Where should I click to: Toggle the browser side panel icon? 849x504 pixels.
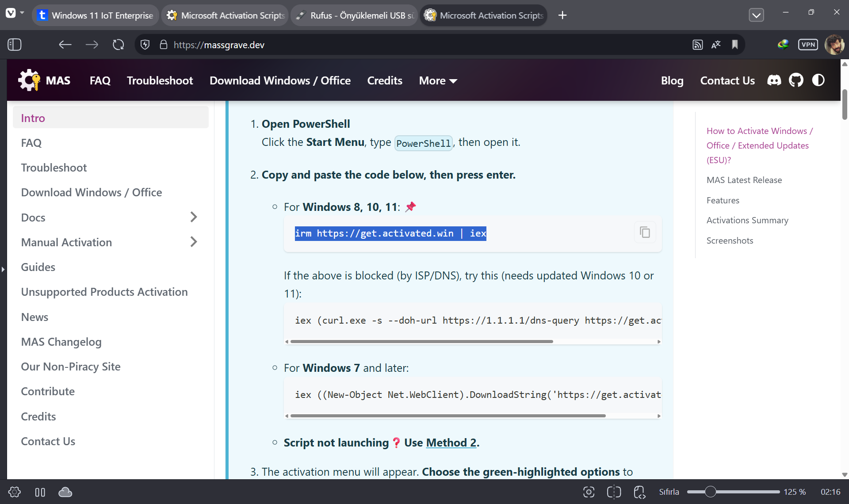pyautogui.click(x=15, y=45)
